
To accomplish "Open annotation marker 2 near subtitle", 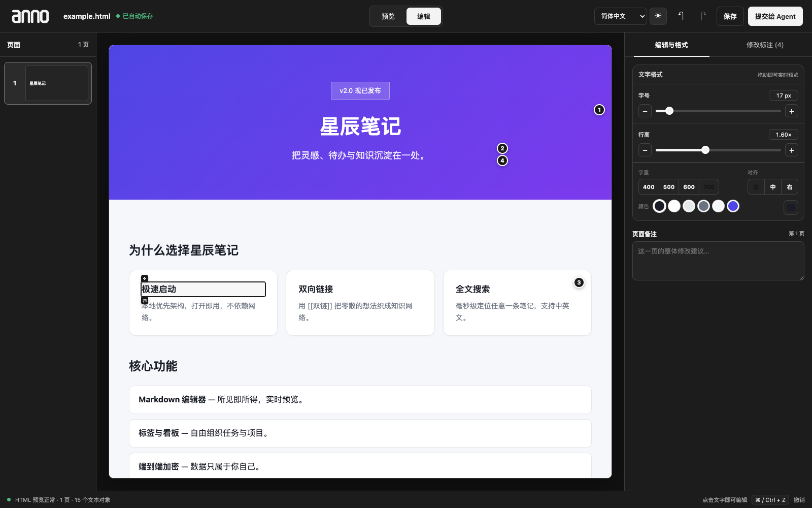I will [502, 148].
